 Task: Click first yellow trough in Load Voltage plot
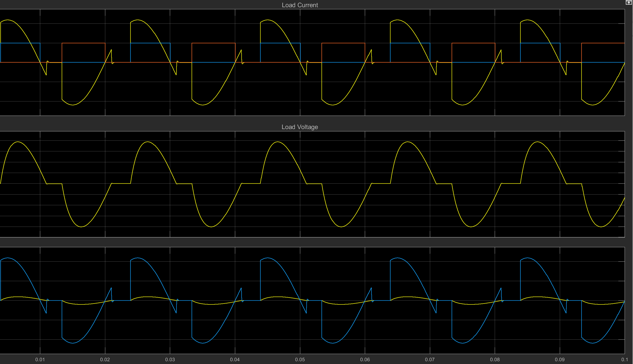[81, 227]
